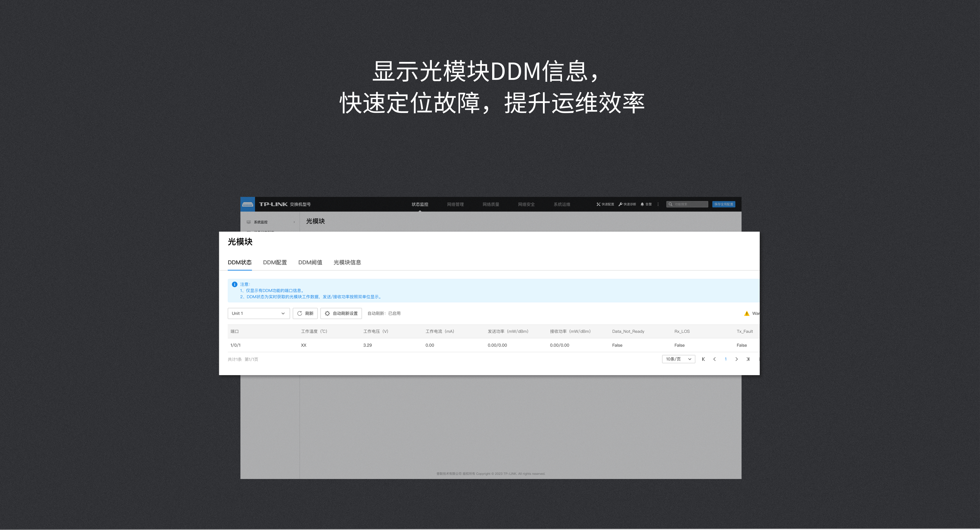The height and width of the screenshot is (530, 980).
Task: Click 自动刷新设置 button
Action: pos(341,313)
